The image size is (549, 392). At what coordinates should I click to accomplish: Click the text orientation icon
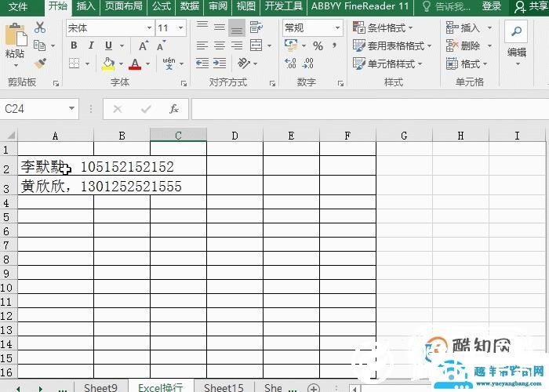(x=244, y=64)
